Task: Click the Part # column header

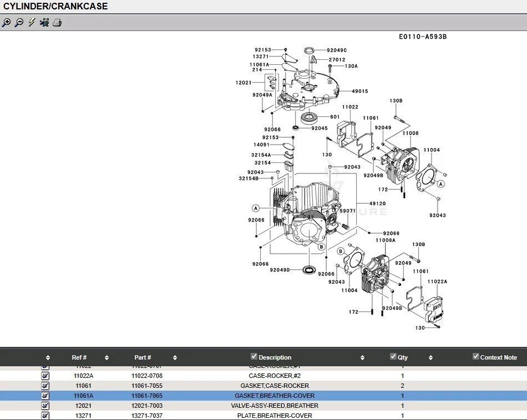Action: 143,357
